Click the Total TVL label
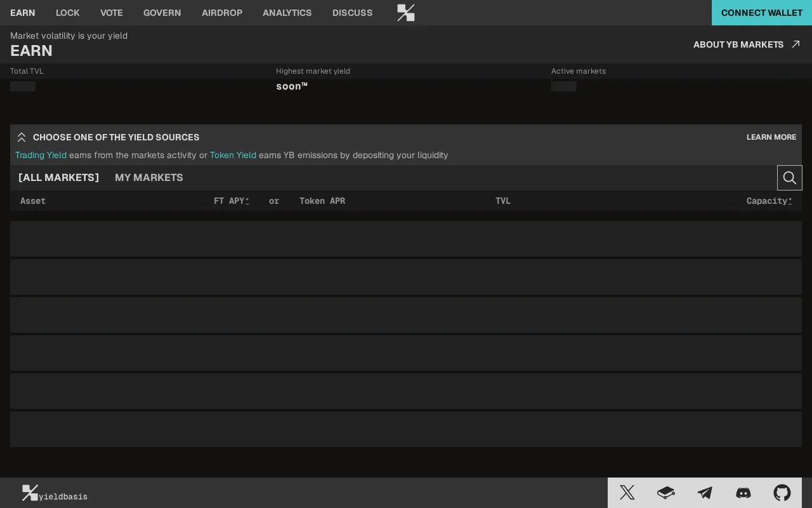The height and width of the screenshot is (508, 812). [x=27, y=71]
